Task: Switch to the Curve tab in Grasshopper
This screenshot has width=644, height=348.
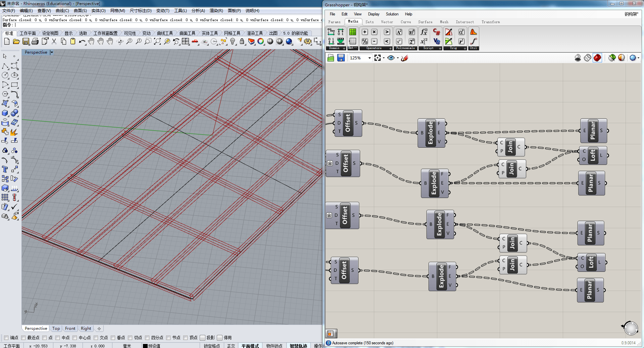Action: (x=405, y=22)
